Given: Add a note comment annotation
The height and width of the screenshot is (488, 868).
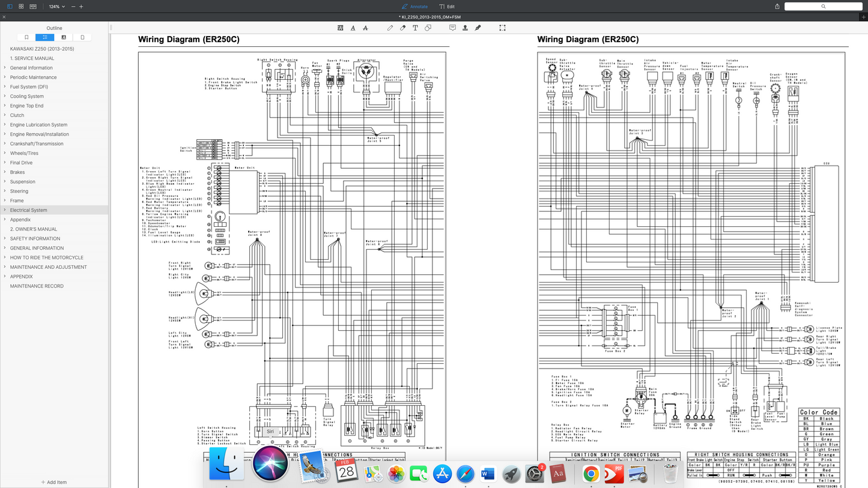Looking at the screenshot, I should [x=452, y=28].
